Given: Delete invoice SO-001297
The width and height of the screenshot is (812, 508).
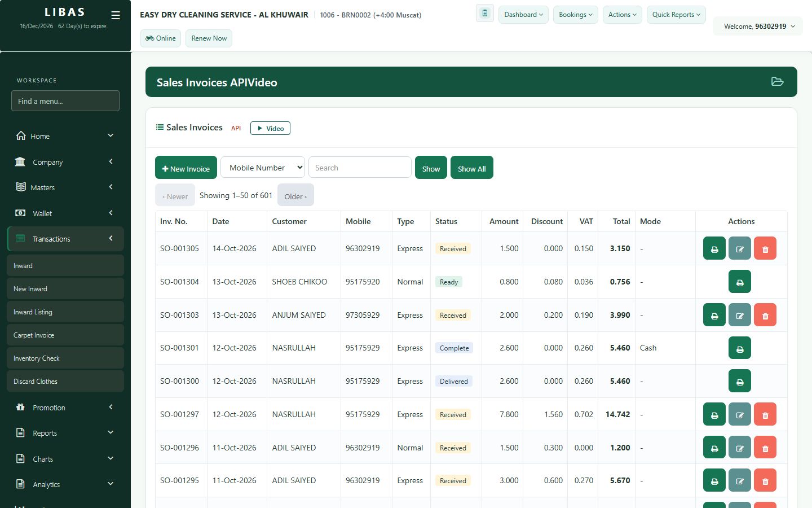Looking at the screenshot, I should pos(765,414).
